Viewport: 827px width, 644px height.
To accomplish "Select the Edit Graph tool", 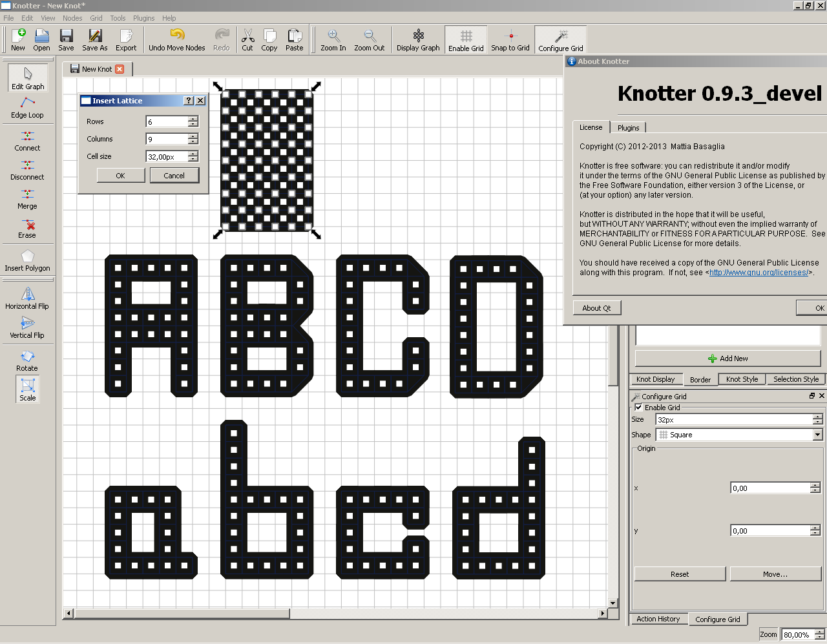I will click(x=28, y=78).
